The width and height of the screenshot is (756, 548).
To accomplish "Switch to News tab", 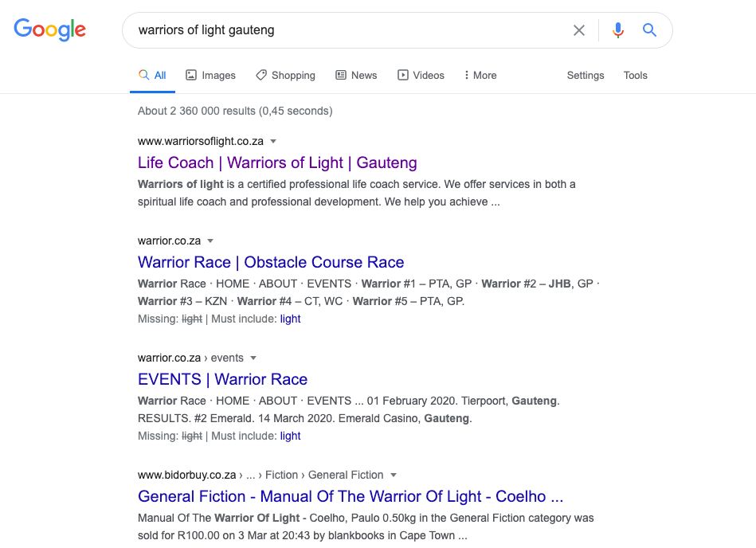I will click(356, 75).
